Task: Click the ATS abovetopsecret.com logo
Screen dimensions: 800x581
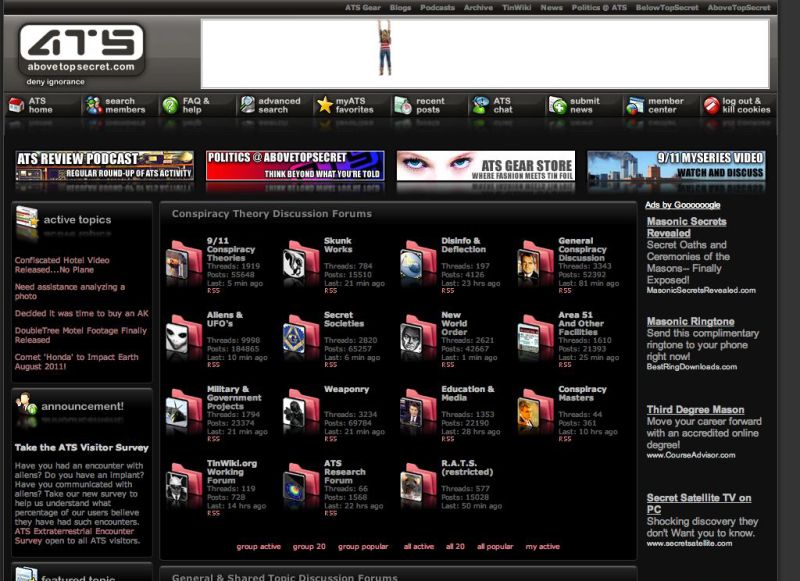Action: pos(81,50)
